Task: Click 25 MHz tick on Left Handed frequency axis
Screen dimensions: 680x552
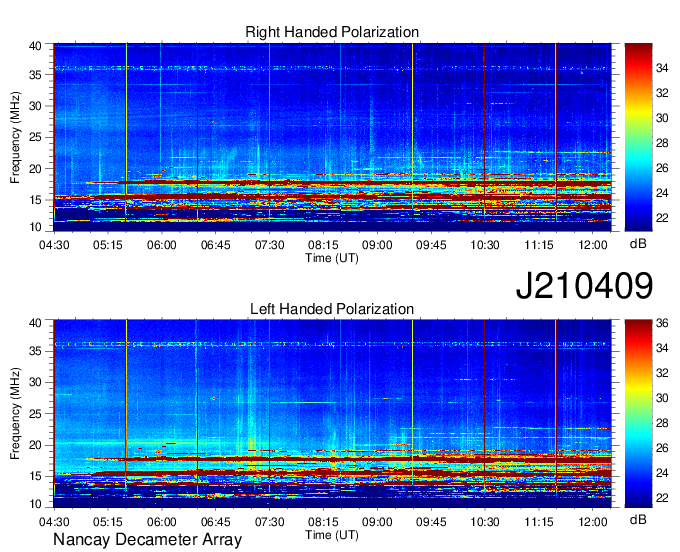Action: click(35, 414)
